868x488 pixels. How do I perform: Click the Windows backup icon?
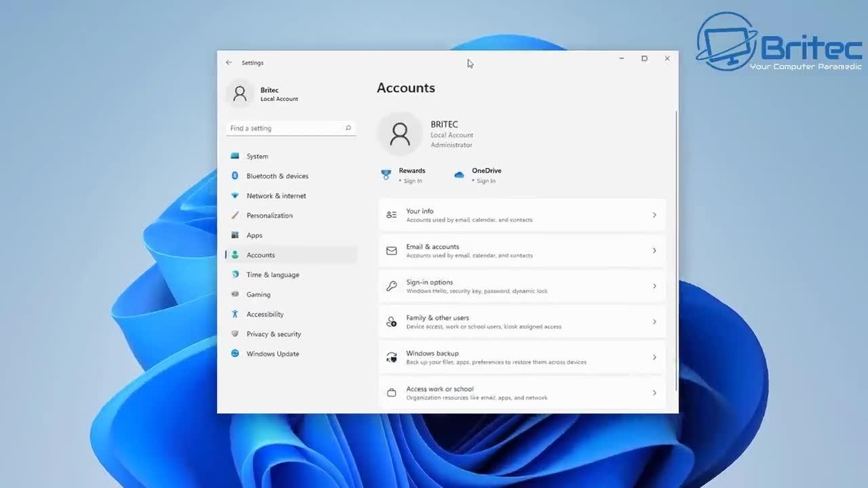(x=391, y=357)
